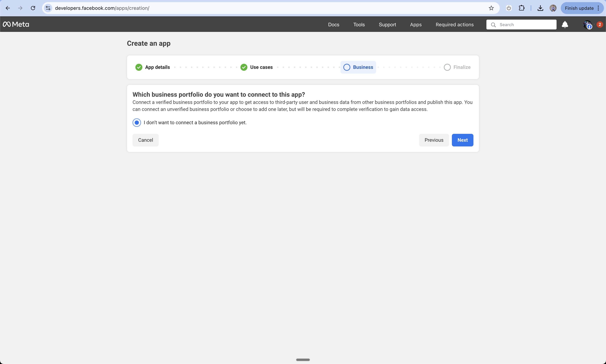This screenshot has width=606, height=364.
Task: Click the search magnifier icon
Action: click(x=493, y=25)
